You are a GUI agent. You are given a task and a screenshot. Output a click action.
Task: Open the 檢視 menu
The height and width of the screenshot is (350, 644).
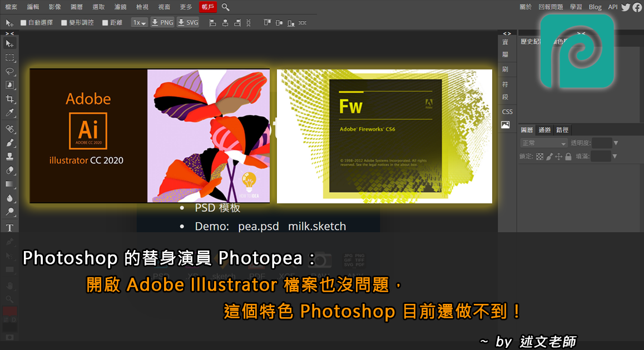(x=142, y=7)
